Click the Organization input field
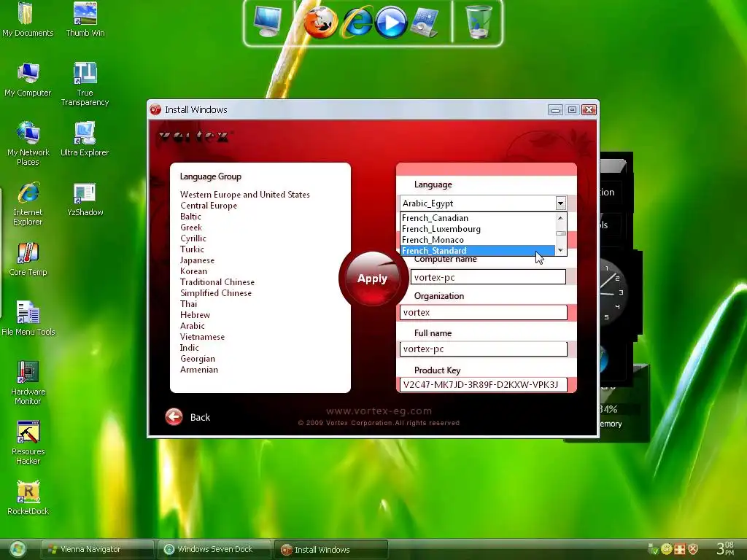The image size is (747, 560). tap(484, 312)
